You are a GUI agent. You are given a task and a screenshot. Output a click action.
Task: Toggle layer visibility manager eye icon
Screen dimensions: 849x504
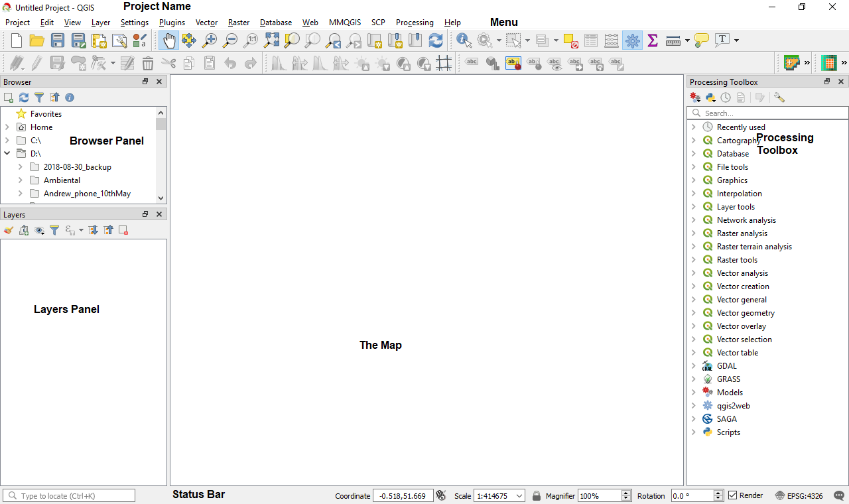click(x=39, y=230)
